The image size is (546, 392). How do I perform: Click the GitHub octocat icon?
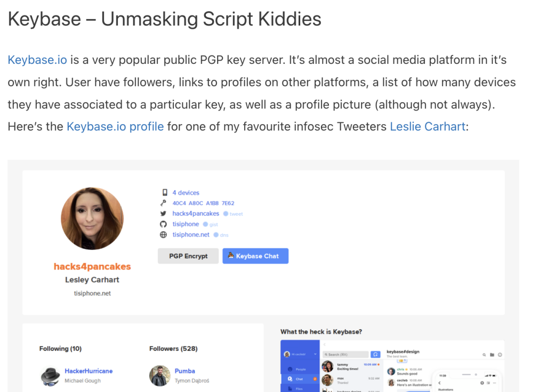tap(164, 224)
